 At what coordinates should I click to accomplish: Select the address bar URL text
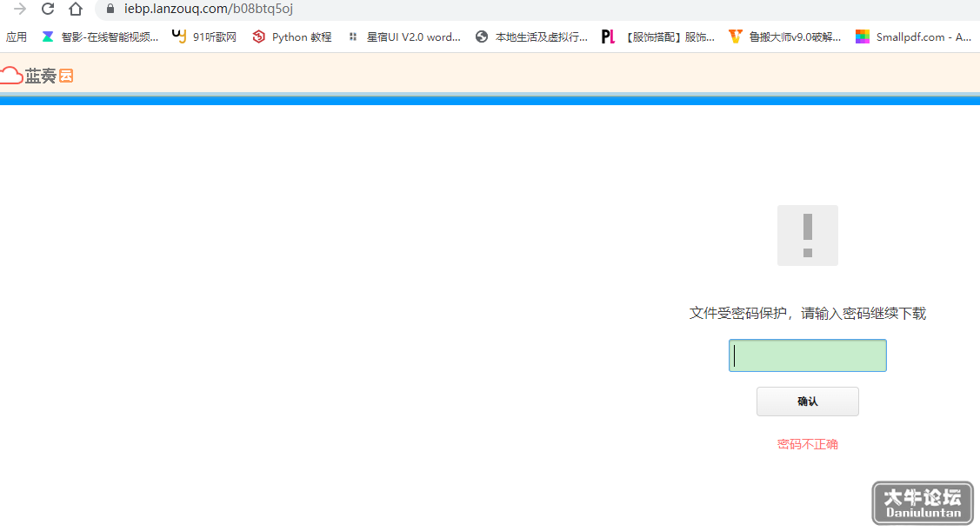pos(208,9)
